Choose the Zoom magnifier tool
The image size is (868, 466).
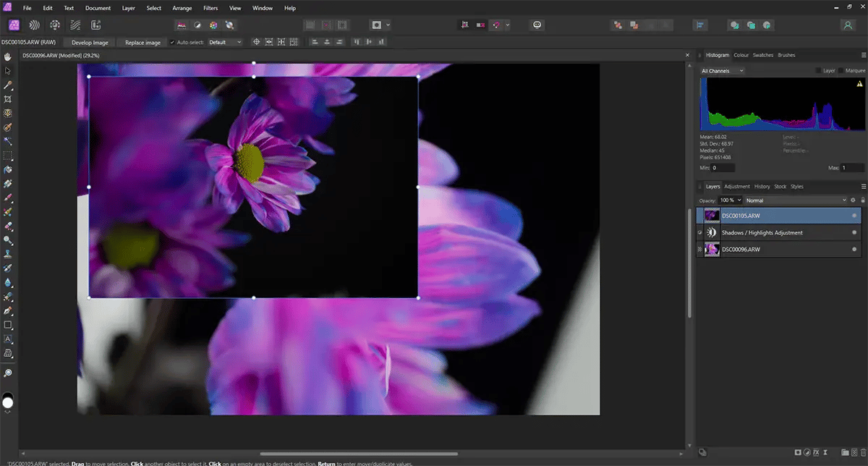coord(8,373)
